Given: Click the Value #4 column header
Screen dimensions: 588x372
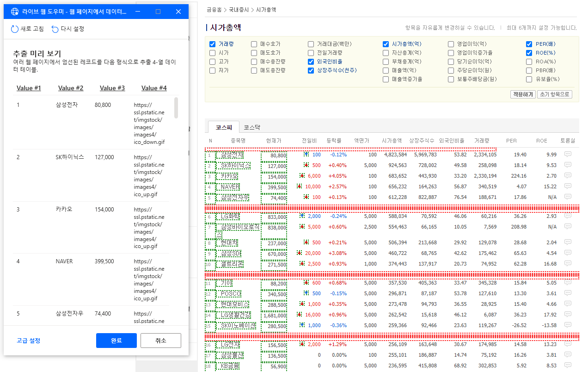Looking at the screenshot, I should tap(154, 88).
